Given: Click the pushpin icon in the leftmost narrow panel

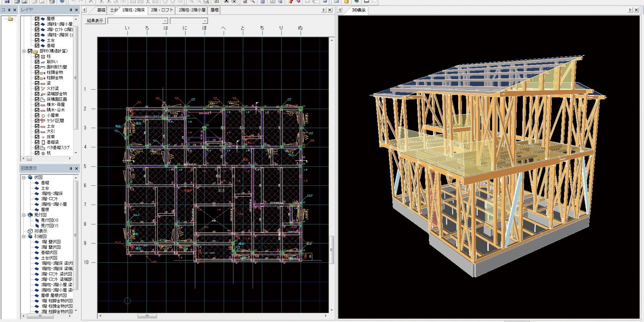Looking at the screenshot, I should 9,10.
